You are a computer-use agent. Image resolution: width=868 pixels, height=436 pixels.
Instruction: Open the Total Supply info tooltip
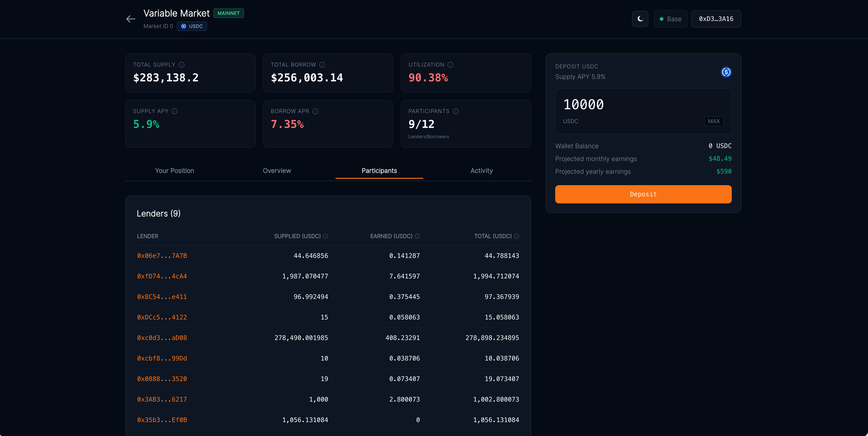[182, 64]
